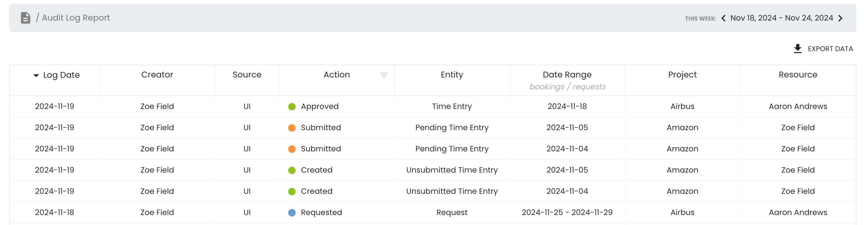Click the Export Data button

pos(830,49)
